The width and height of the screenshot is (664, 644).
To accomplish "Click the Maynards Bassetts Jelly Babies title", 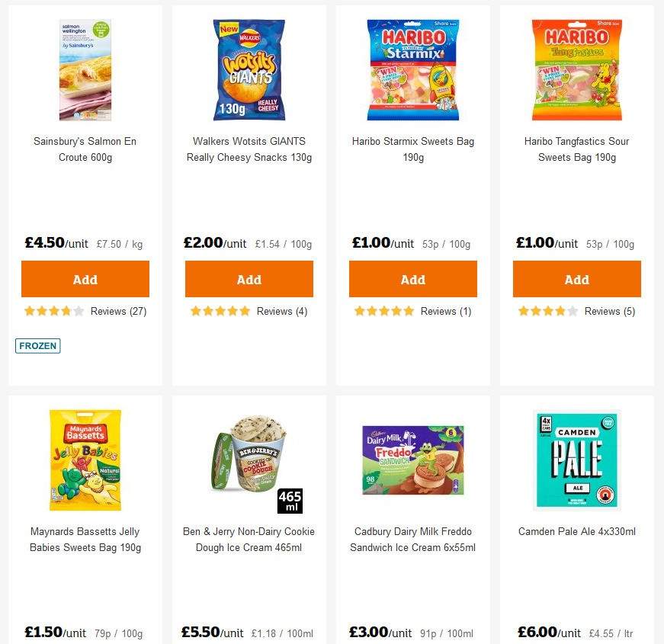I will click(85, 539).
